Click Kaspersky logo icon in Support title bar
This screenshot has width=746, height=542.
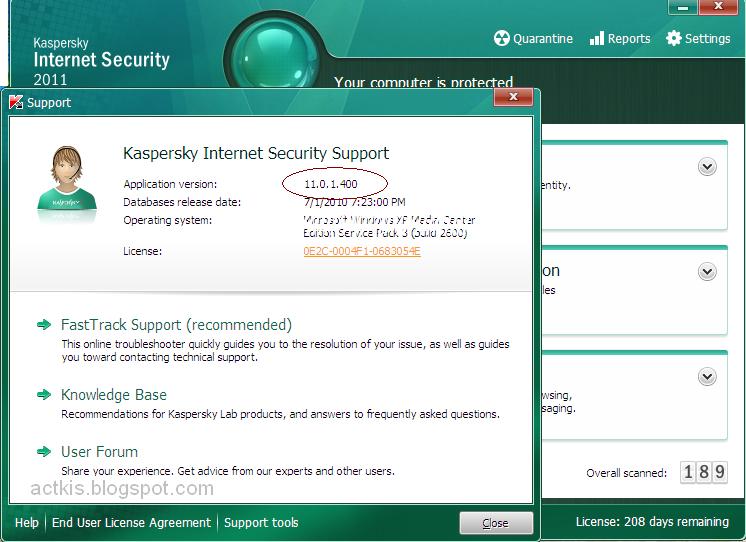(x=16, y=102)
